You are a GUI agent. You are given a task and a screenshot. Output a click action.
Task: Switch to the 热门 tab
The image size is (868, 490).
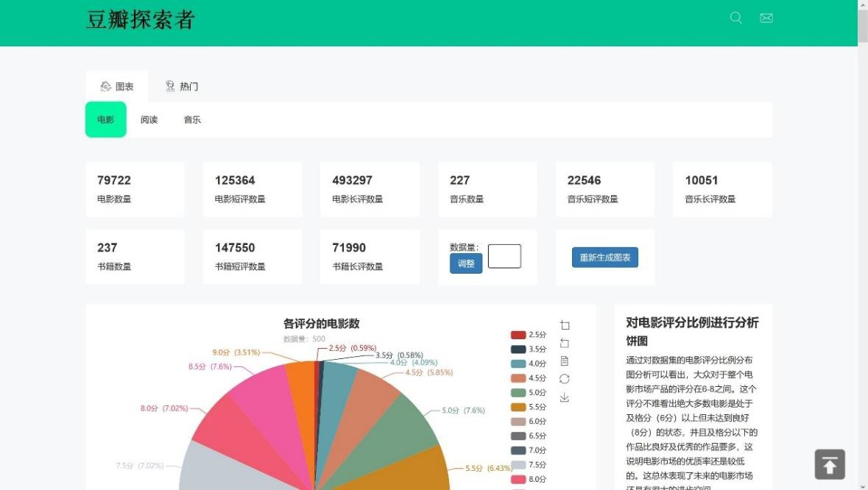(182, 86)
